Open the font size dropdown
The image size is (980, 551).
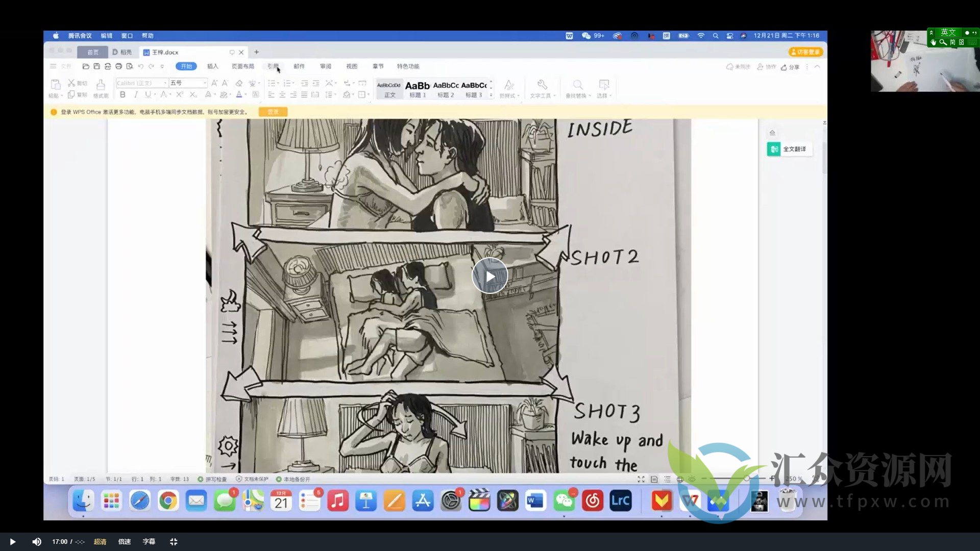tap(205, 83)
